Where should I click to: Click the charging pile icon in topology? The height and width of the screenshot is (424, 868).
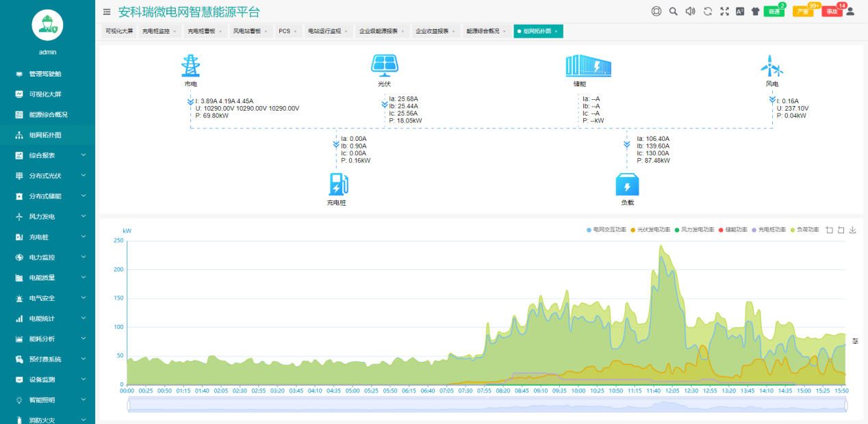click(338, 185)
